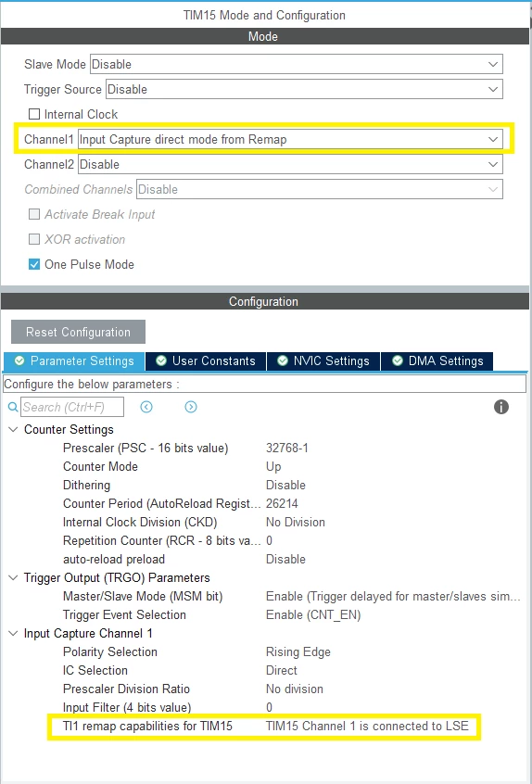Click the TI1 remap capabilities for TIM15 label

[148, 726]
